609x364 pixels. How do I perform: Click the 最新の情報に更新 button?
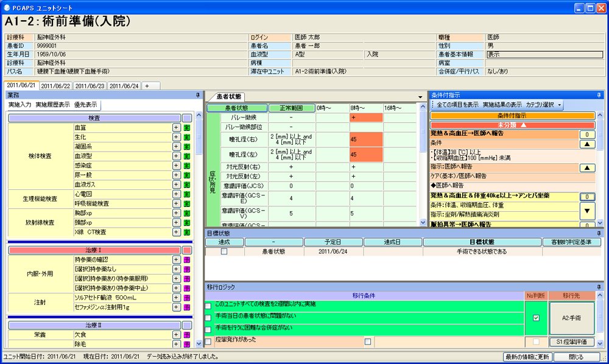(527, 357)
